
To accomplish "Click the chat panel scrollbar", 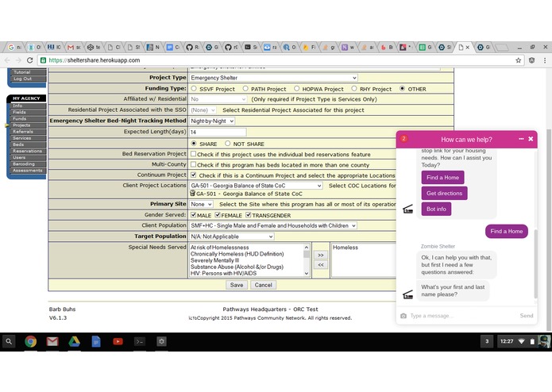I will click(x=536, y=263).
